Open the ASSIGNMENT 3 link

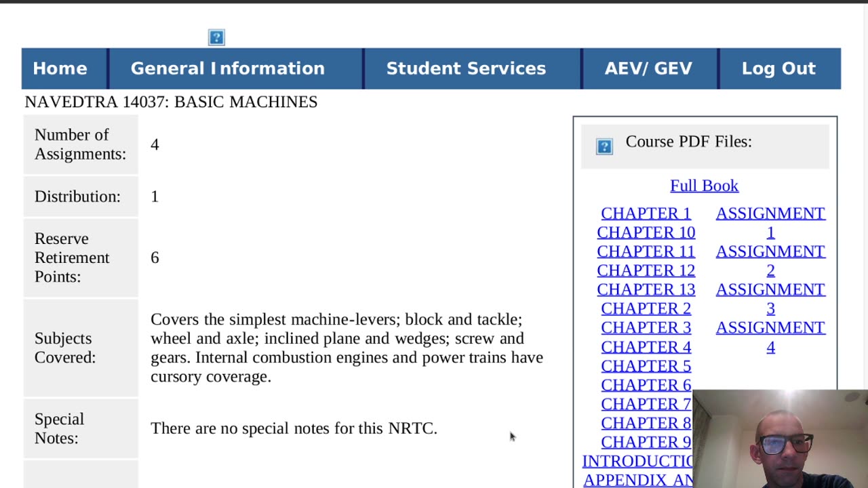coord(770,299)
